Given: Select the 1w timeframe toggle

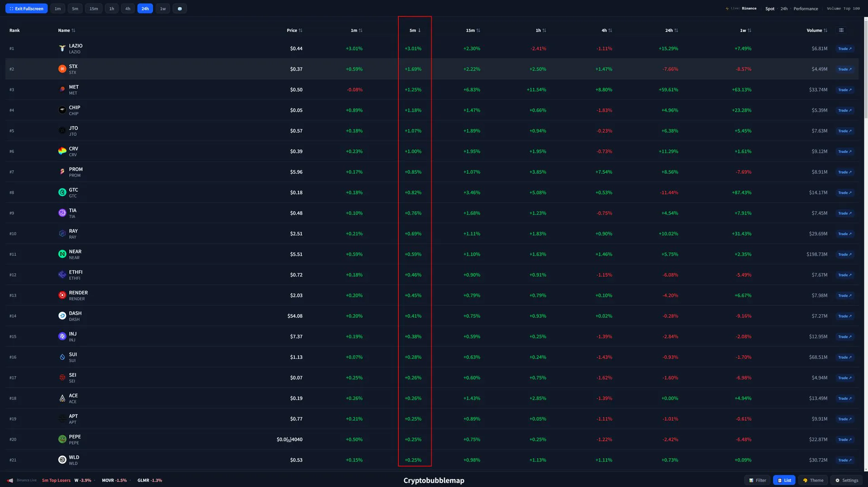Looking at the screenshot, I should (163, 9).
